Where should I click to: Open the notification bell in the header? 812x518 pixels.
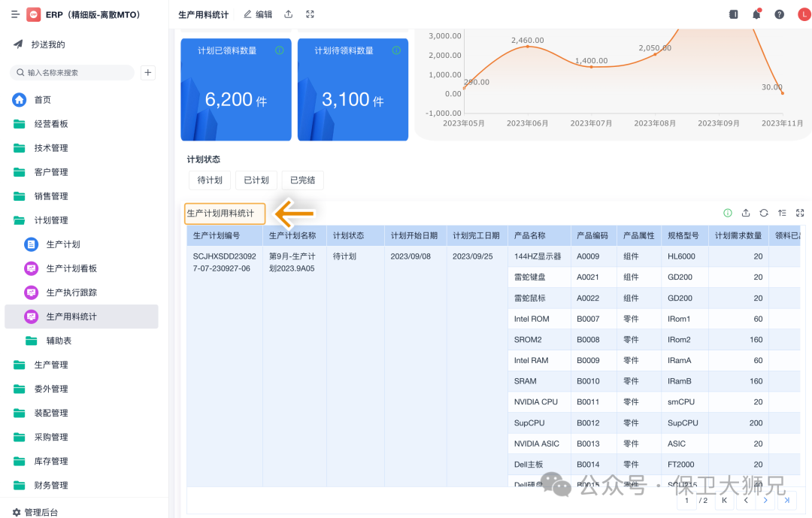[756, 14]
